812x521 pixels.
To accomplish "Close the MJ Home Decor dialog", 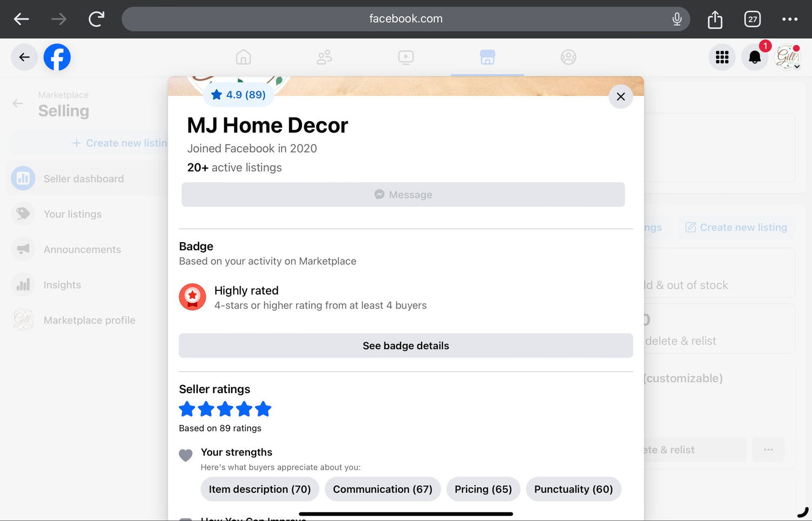I will (x=621, y=96).
